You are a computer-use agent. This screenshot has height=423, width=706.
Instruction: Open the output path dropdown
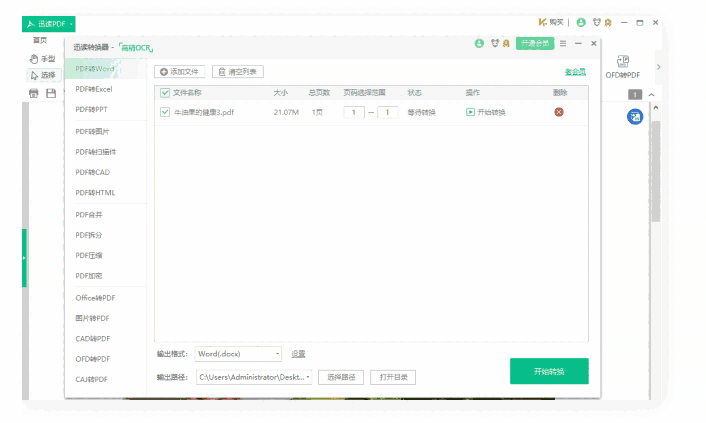tap(254, 377)
